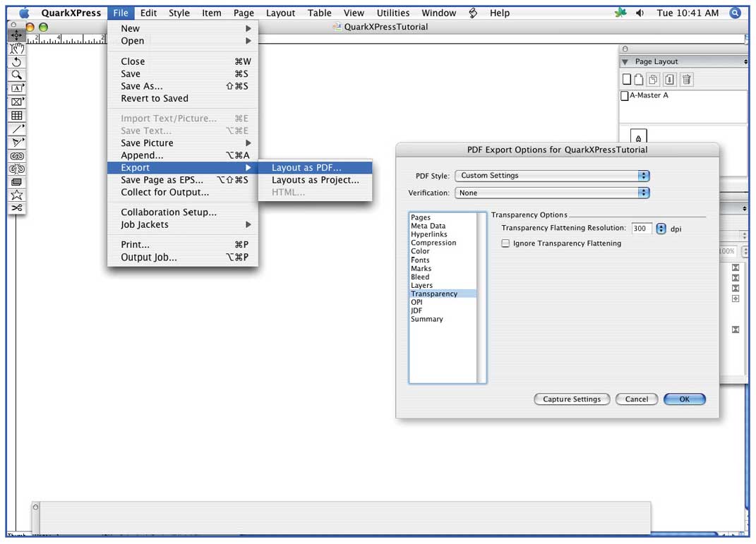756x544 pixels.
Task: Open the Apple menu
Action: 24,13
